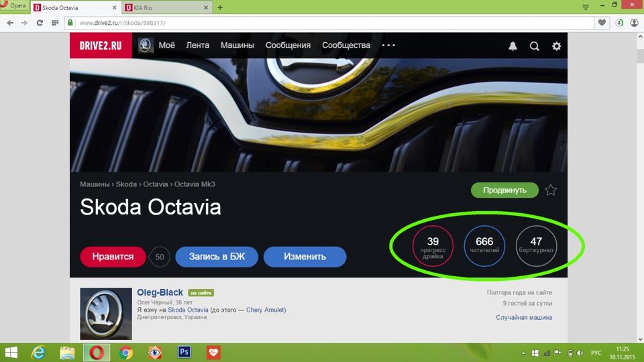Open the 666 читателей circle
This screenshot has width=644, height=362.
point(484,246)
